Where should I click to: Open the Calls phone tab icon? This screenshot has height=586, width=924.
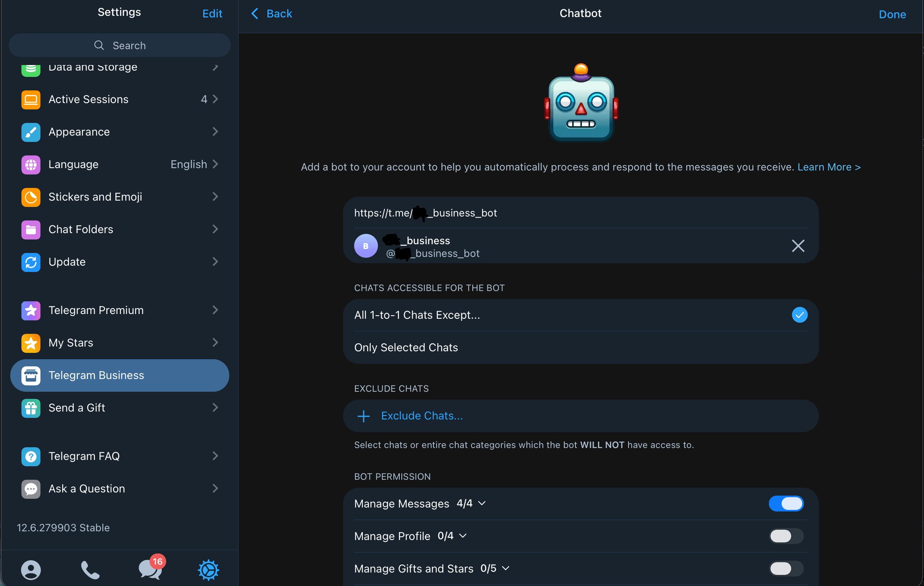click(90, 570)
